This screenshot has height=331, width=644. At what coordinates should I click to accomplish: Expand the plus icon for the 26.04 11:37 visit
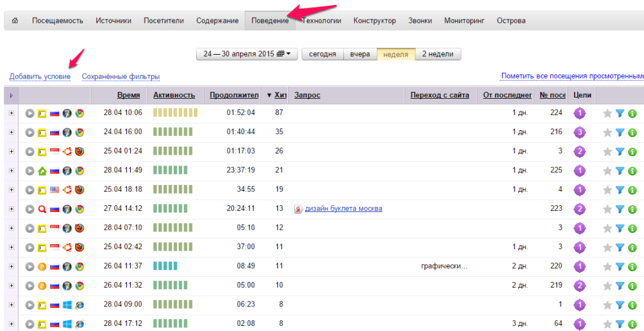pos(11,266)
